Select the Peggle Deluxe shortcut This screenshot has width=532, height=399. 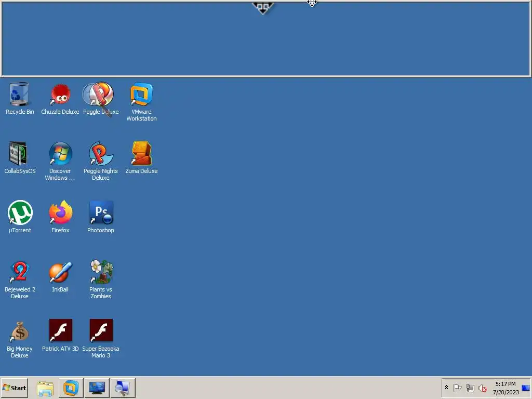[101, 98]
